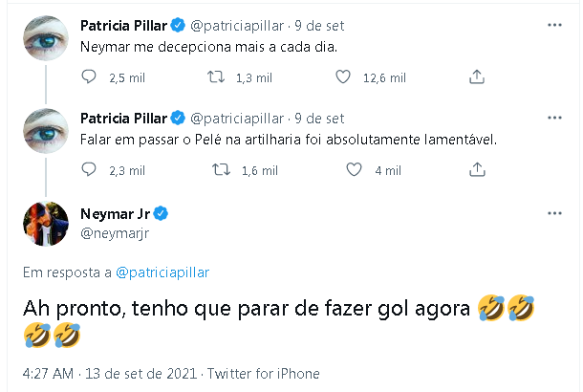
Task: Retweet the "Neymar me decepciona" tweet
Action: [x=218, y=77]
